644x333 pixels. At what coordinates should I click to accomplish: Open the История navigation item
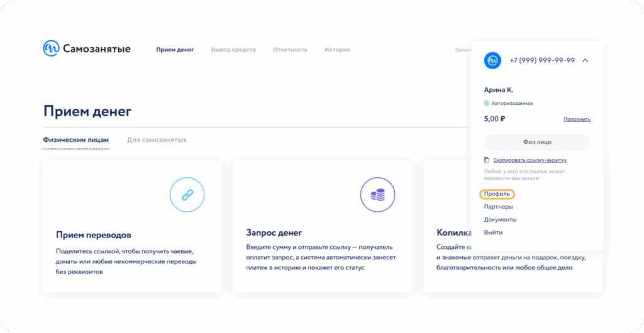tap(337, 50)
